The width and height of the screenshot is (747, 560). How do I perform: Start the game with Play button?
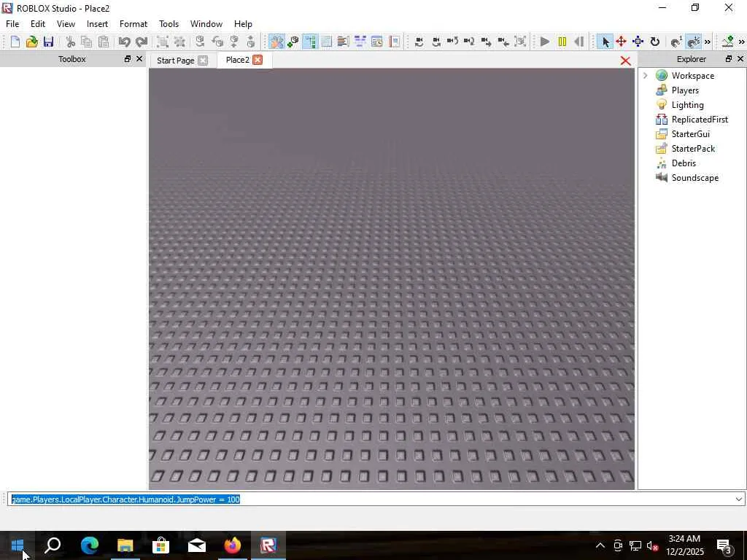click(x=545, y=42)
